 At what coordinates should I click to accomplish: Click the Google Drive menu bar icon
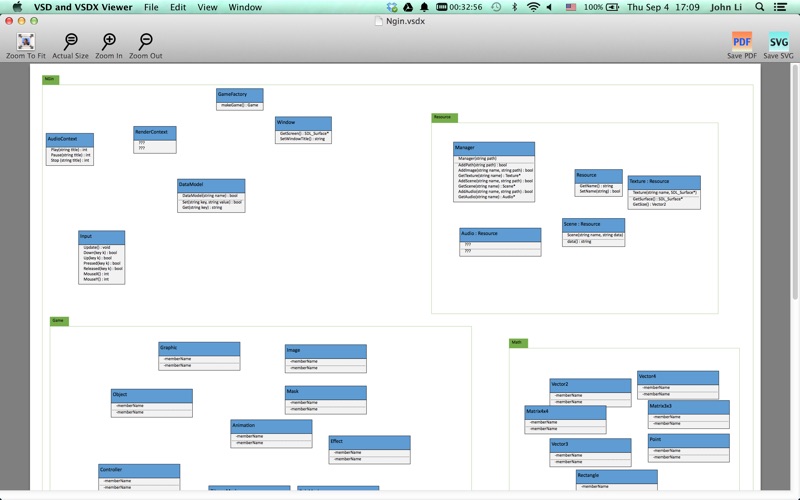(408, 7)
